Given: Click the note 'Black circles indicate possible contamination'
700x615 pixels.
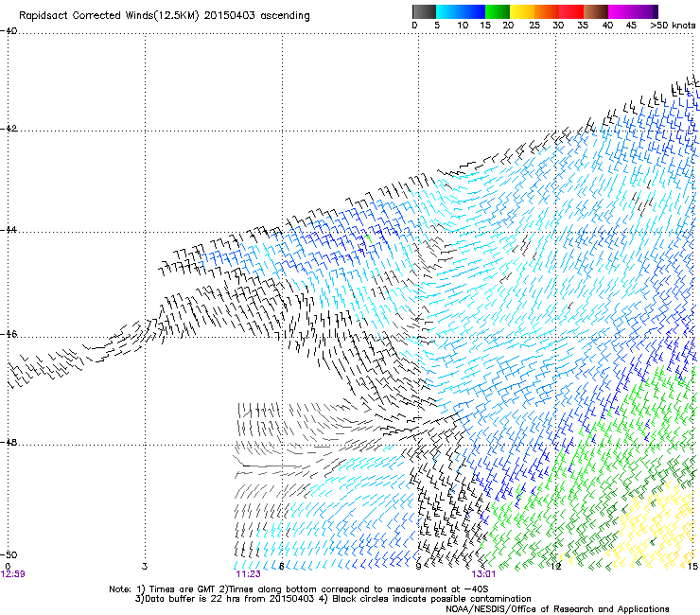Looking at the screenshot, I should pos(431,599).
